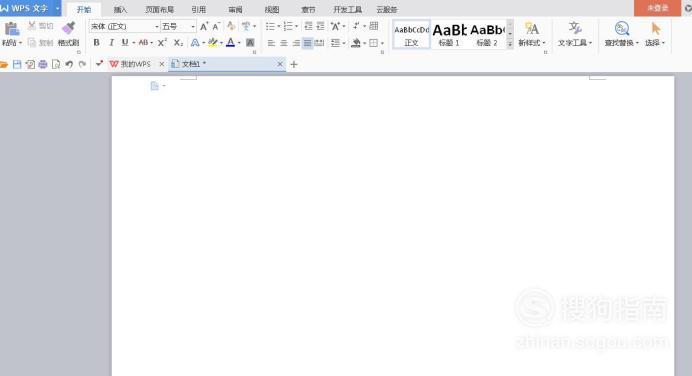The image size is (692, 376).
Task: Apply subscript X₂ formatting
Action: pos(178,42)
